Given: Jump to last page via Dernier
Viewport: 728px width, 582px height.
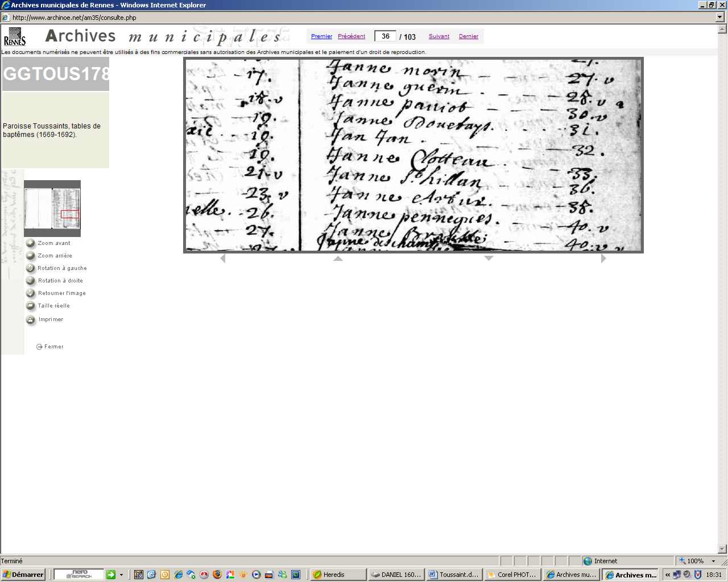Looking at the screenshot, I should pos(469,36).
